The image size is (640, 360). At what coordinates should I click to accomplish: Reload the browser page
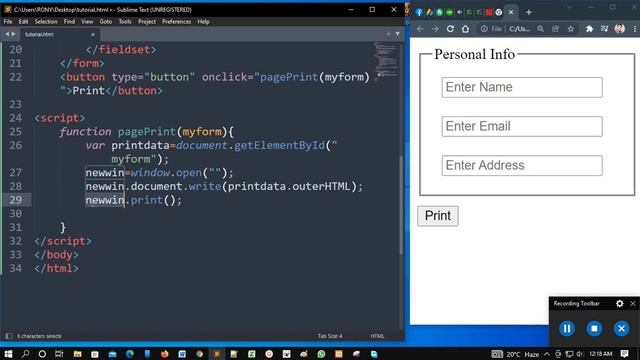[450, 29]
